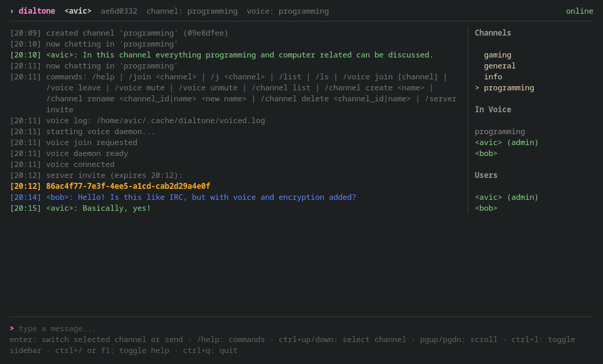Open the info channel
Viewport: 603px width, 364px height.
pyautogui.click(x=493, y=77)
